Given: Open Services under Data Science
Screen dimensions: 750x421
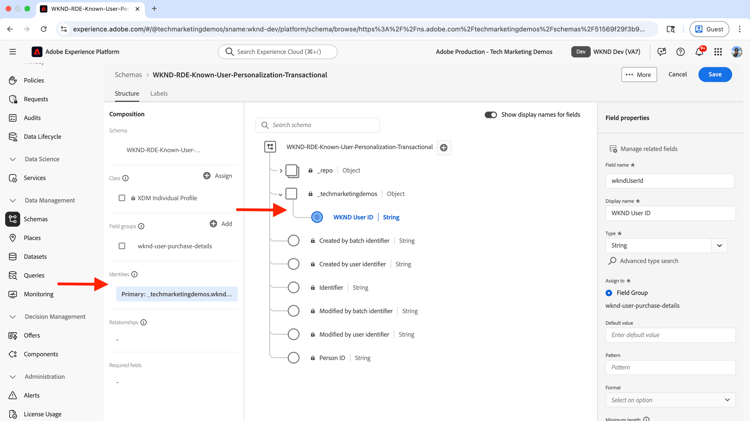Looking at the screenshot, I should pos(34,178).
